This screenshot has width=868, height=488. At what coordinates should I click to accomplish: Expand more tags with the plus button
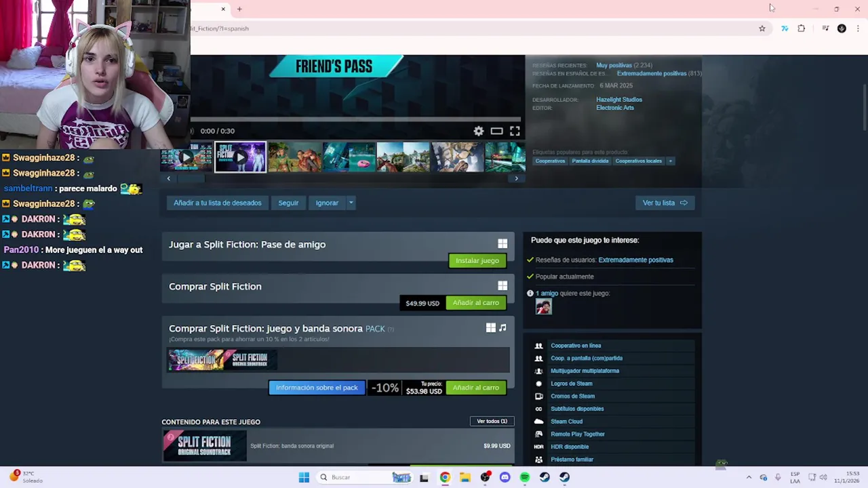click(x=670, y=161)
